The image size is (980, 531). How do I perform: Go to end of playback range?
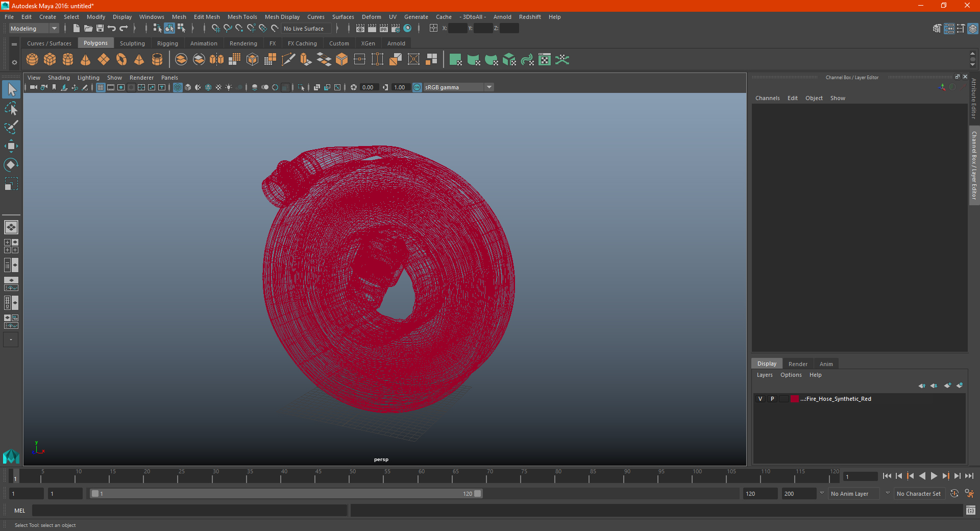(x=969, y=476)
